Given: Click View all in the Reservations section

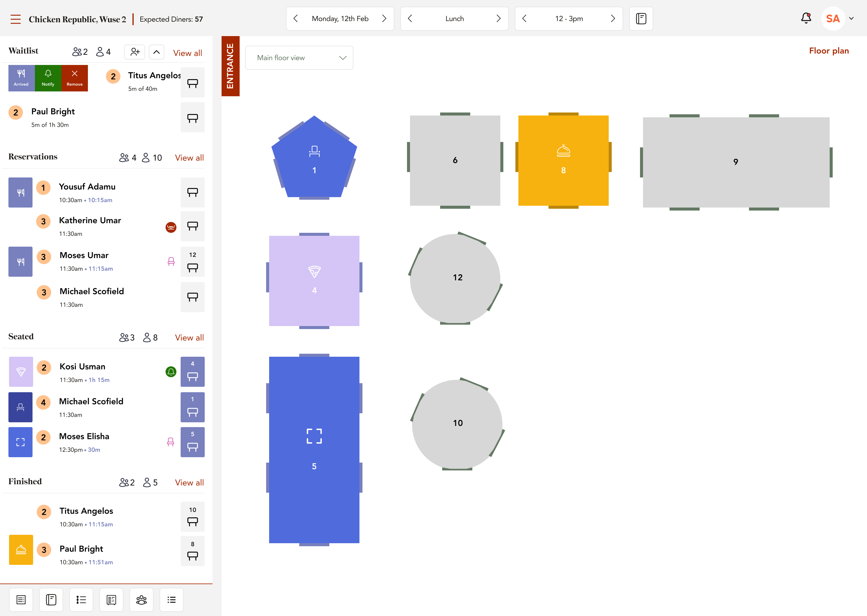Looking at the screenshot, I should [x=189, y=158].
